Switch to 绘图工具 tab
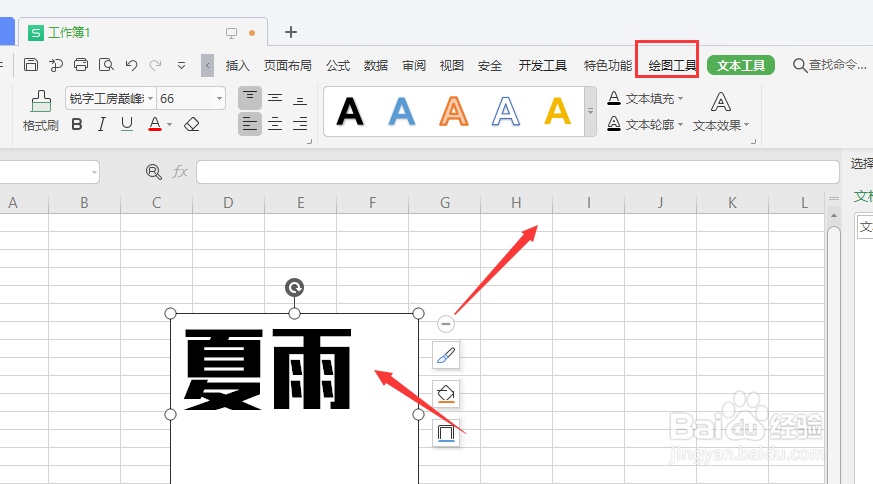 (673, 66)
